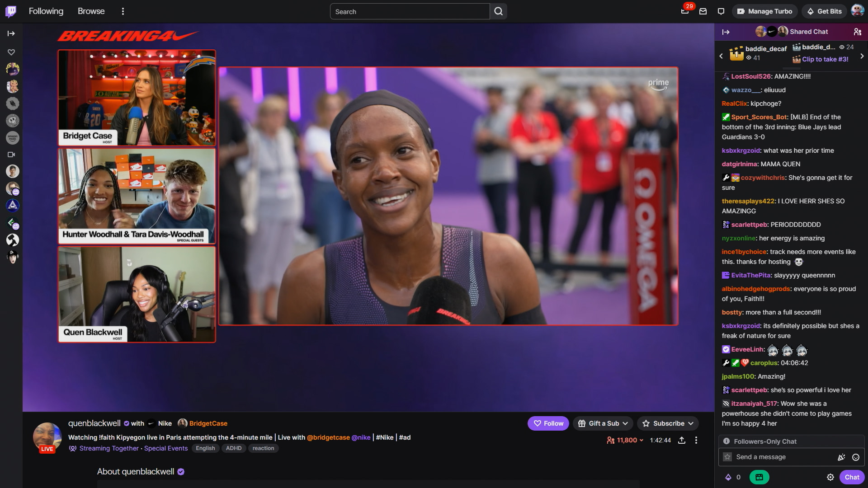This screenshot has height=488, width=868.
Task: Open the inbox notifications icon
Action: click(703, 11)
